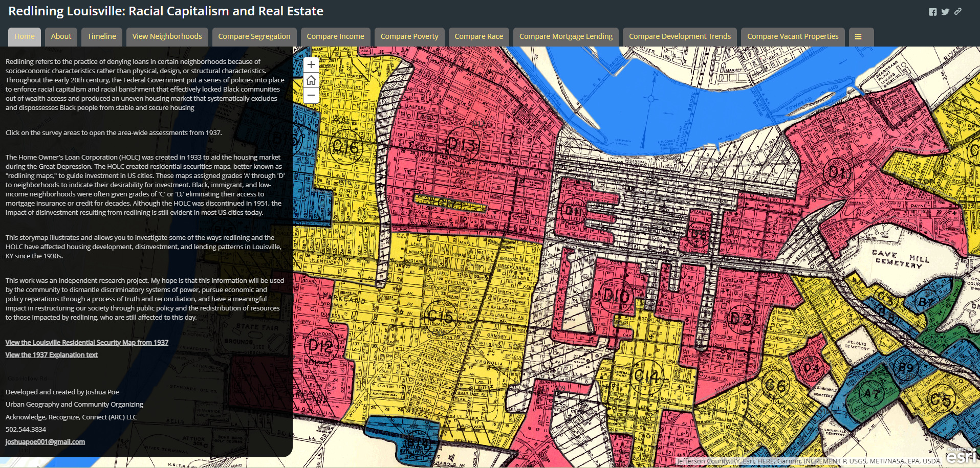This screenshot has width=980, height=468.
Task: Select the D3 survey area
Action: tap(741, 320)
